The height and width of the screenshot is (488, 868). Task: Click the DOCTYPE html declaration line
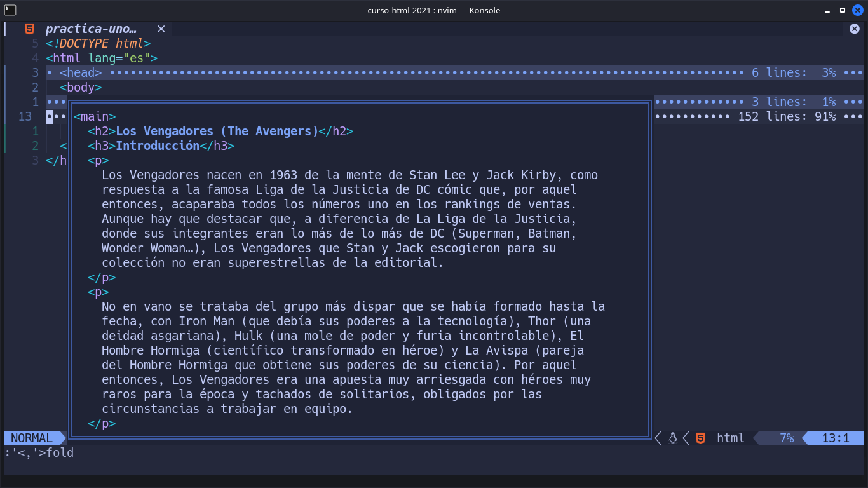[98, 44]
